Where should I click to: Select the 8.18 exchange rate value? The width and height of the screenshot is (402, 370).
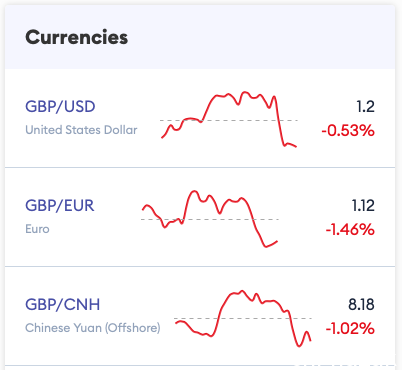[362, 305]
